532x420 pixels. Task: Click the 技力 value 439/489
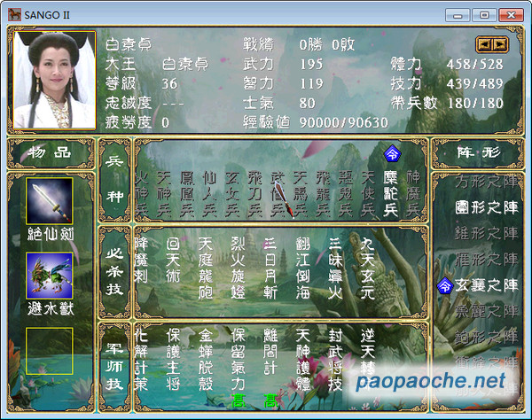(x=474, y=83)
